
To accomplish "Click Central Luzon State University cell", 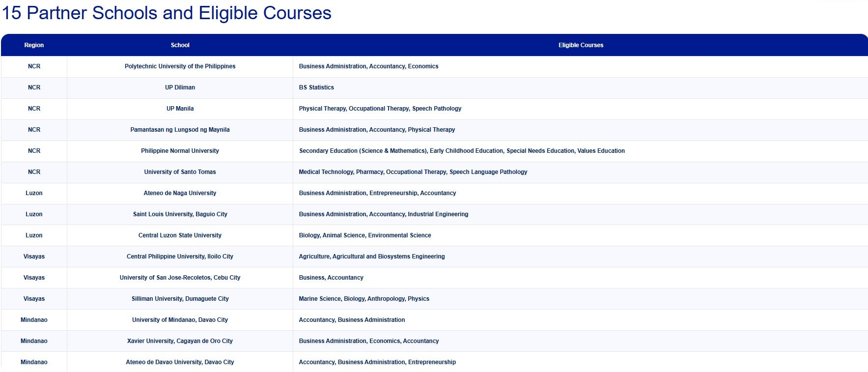I will [x=180, y=235].
